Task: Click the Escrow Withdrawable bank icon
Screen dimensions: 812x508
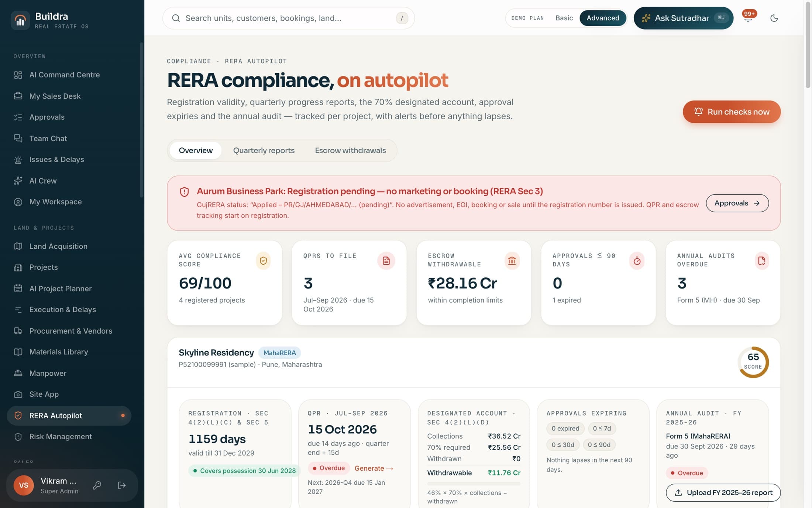Action: click(x=512, y=261)
